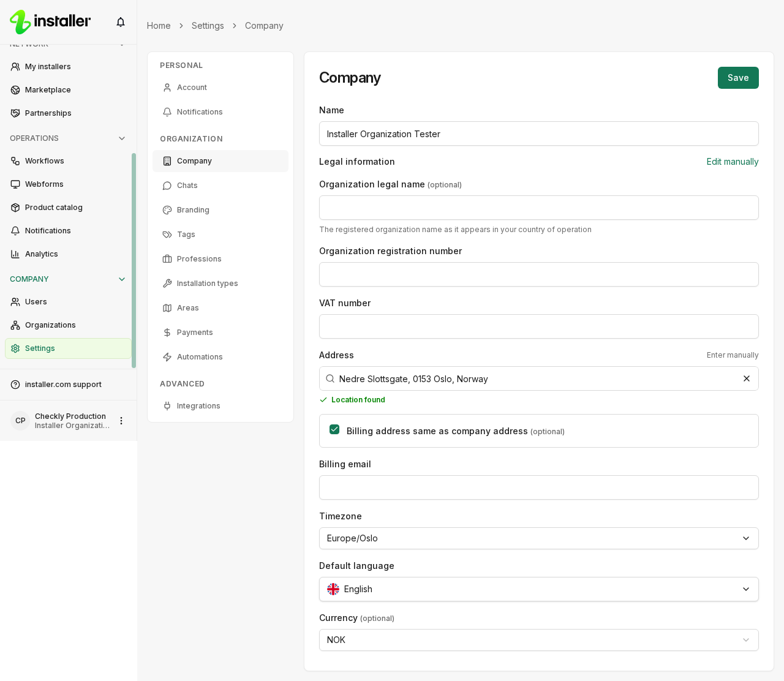Click the VAT number field

pyautogui.click(x=539, y=326)
